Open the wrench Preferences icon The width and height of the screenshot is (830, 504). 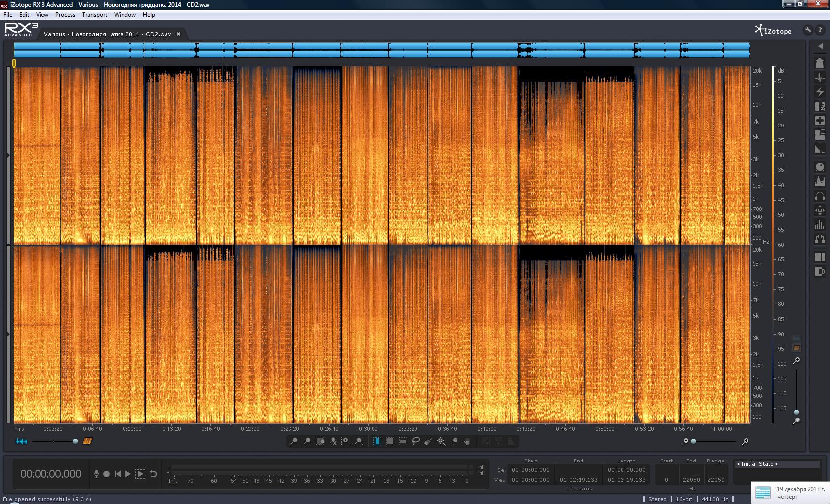(808, 30)
